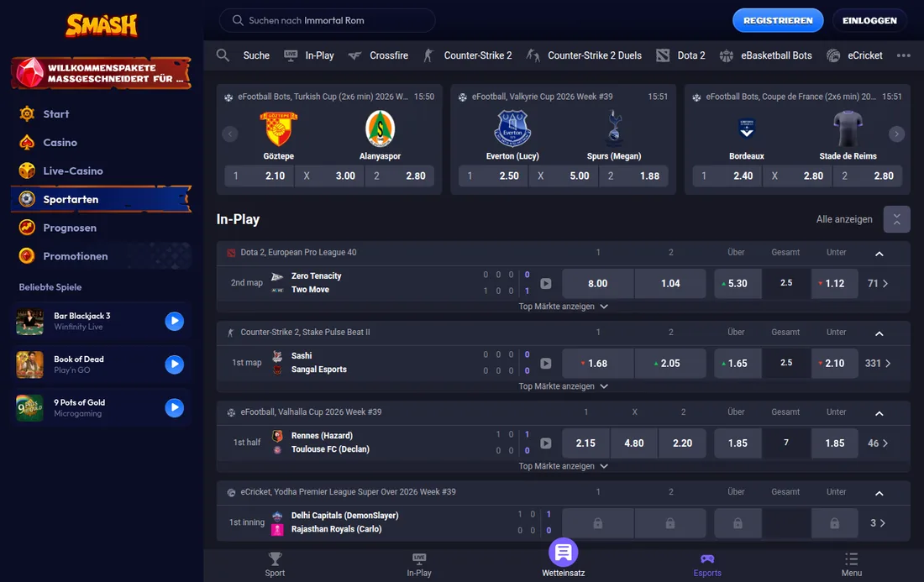Expand Top Märkte for Zero Tenacity match

click(x=563, y=307)
